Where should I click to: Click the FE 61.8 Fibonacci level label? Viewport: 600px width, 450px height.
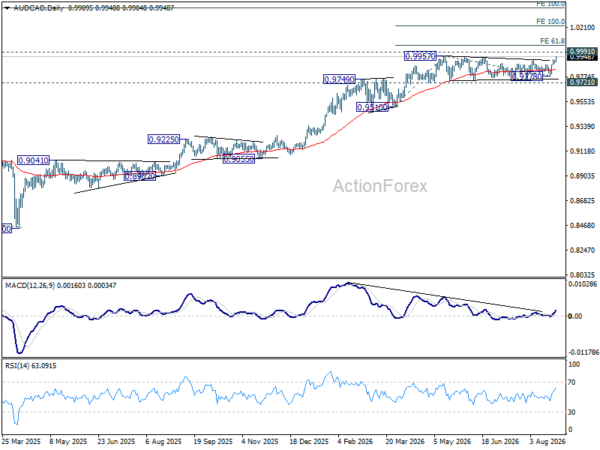click(x=552, y=41)
